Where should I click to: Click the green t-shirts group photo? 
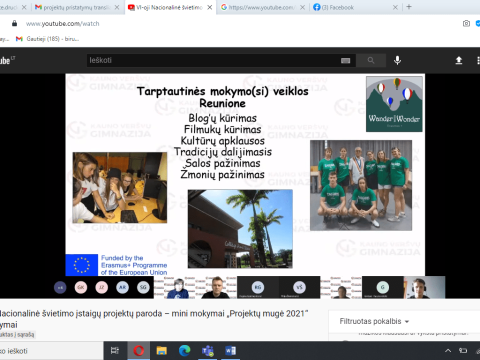click(x=361, y=185)
